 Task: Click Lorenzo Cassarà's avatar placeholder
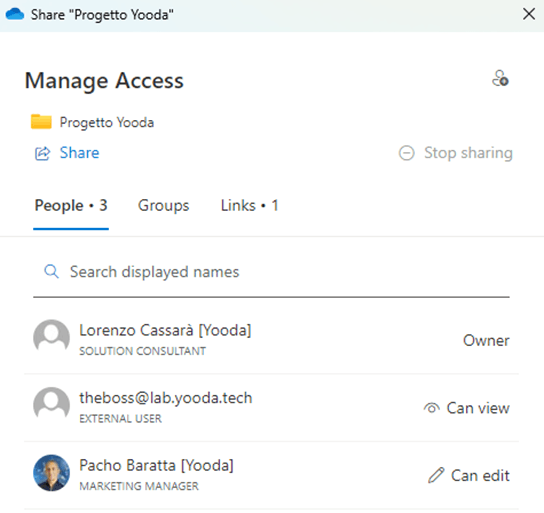point(51,337)
